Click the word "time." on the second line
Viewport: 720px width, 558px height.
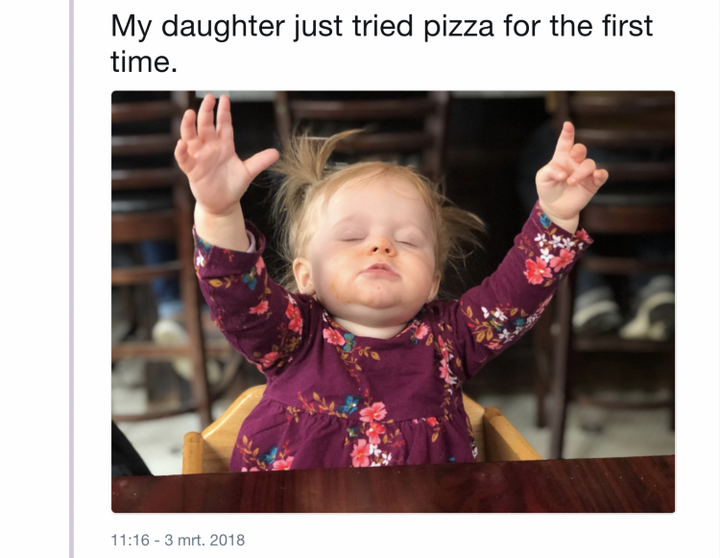coord(144,62)
